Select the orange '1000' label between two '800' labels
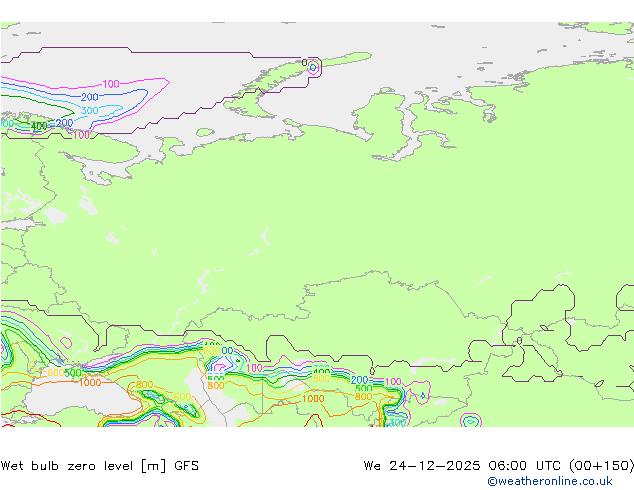 313,399
